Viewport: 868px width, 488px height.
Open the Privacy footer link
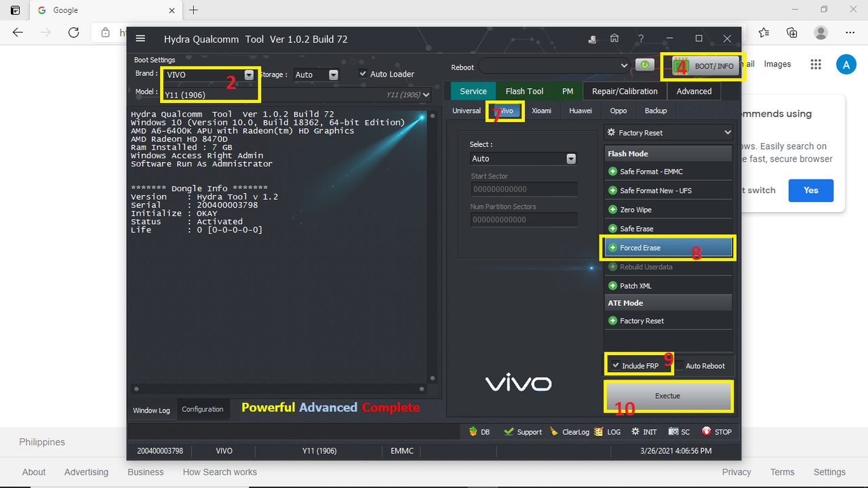pos(736,472)
